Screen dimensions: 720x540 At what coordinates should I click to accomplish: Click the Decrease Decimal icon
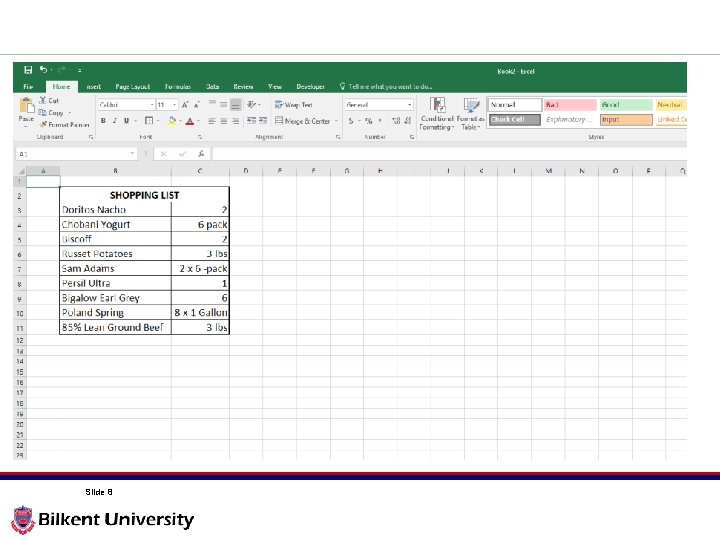(x=407, y=121)
